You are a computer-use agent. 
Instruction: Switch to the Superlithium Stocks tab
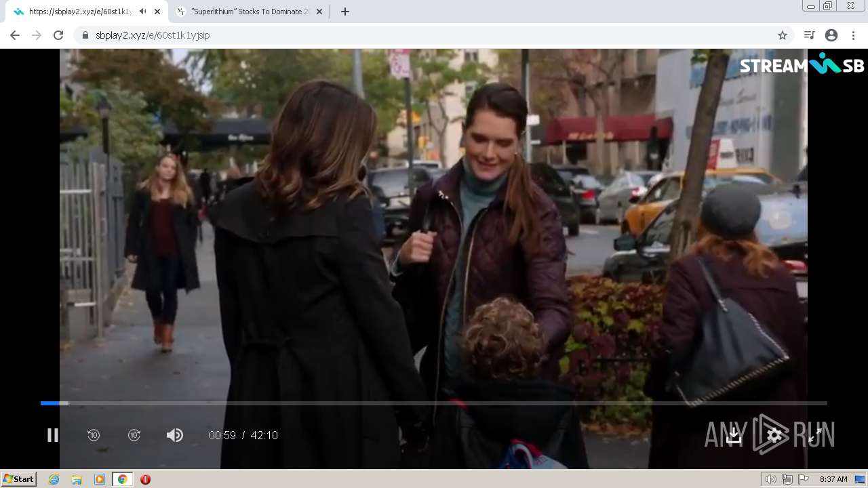250,12
